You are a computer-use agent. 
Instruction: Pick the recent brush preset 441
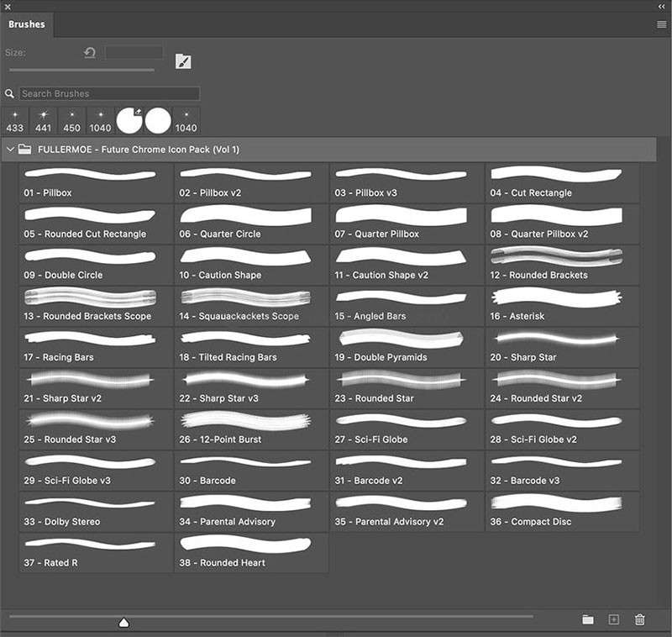tap(44, 120)
